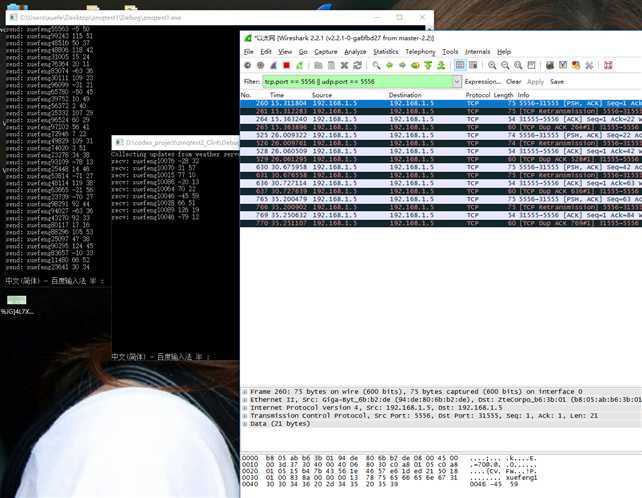This screenshot has height=498, width=642.
Task: Expand the Transmission Control Protocol row
Action: [x=245, y=416]
